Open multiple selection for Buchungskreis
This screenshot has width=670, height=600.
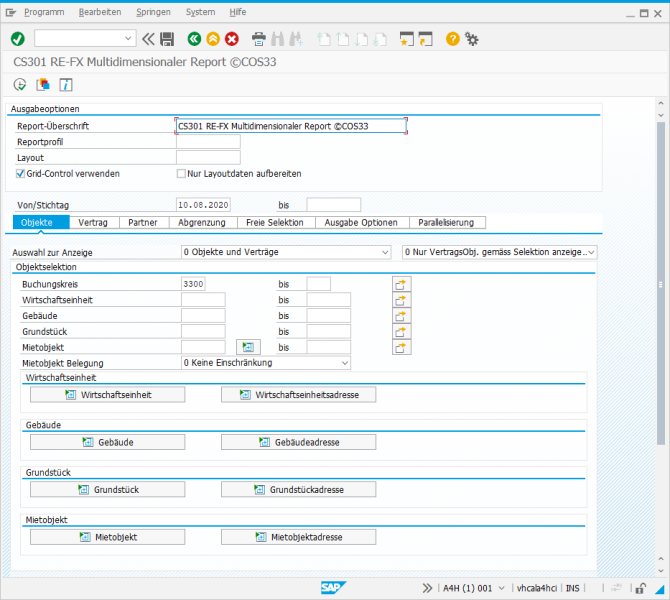coord(402,284)
